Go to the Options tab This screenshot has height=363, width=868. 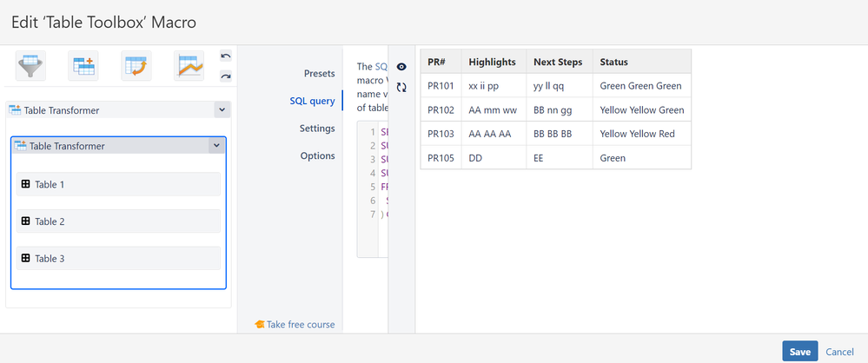pyautogui.click(x=317, y=156)
